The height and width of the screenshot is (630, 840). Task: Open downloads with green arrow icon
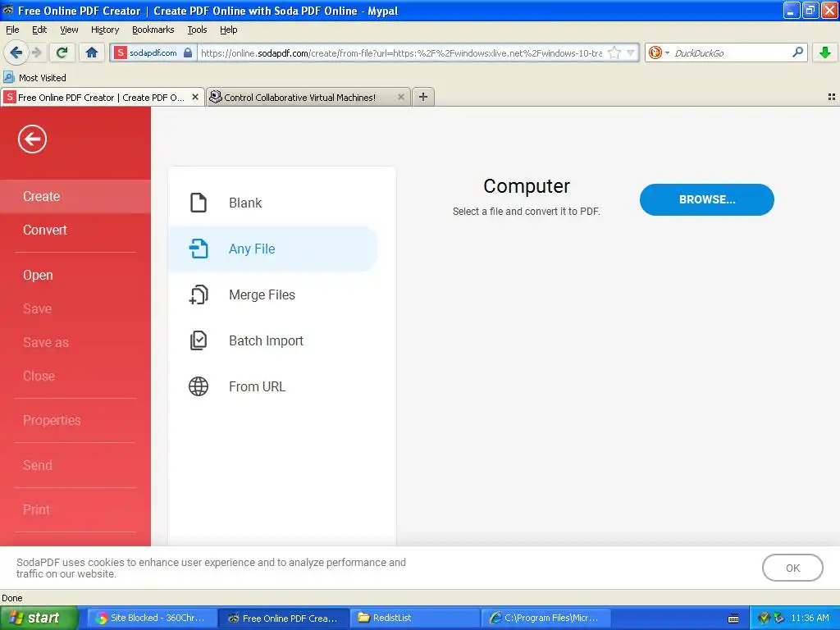(x=825, y=52)
